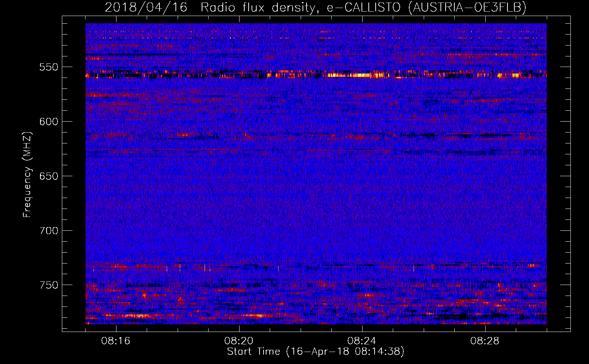Click the plot title 'Radio flux density, e-CALLISTO'
The height and width of the screenshot is (364, 589).
click(301, 7)
